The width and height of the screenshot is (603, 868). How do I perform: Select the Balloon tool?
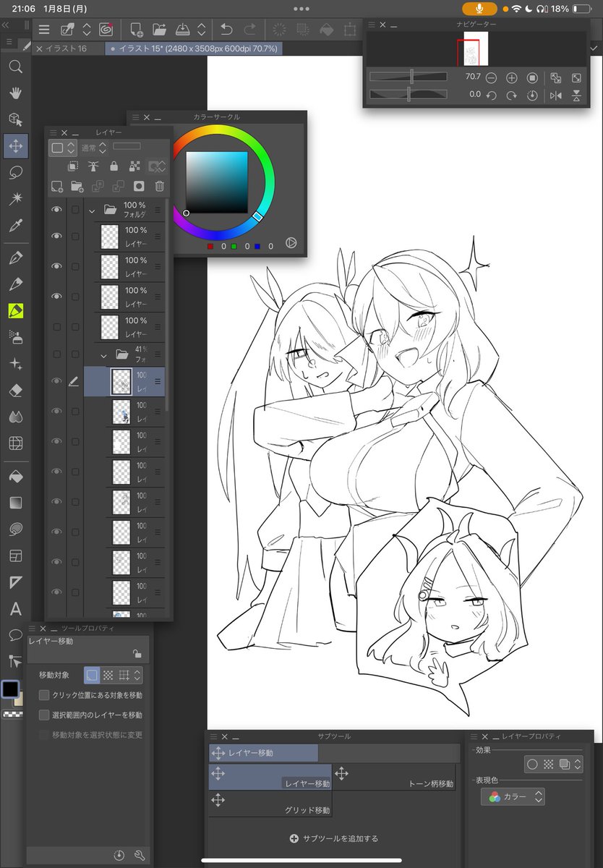[15, 635]
